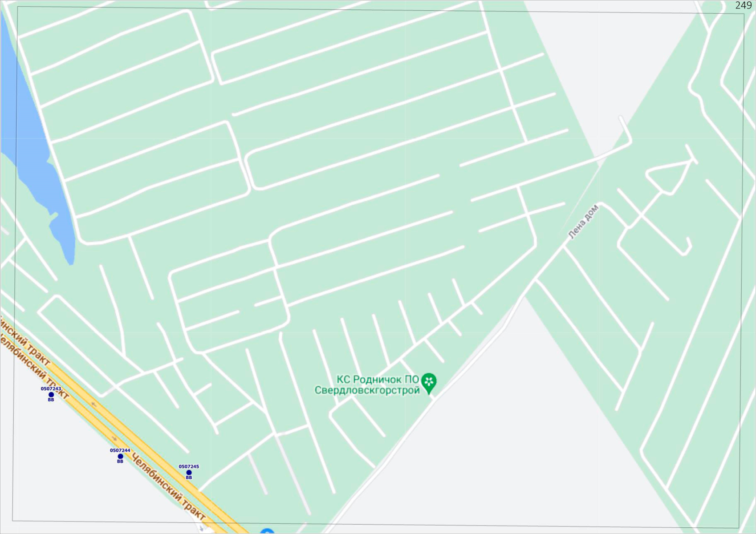Click the left-pointing arrow on Челябинский тракт

(x=94, y=404)
